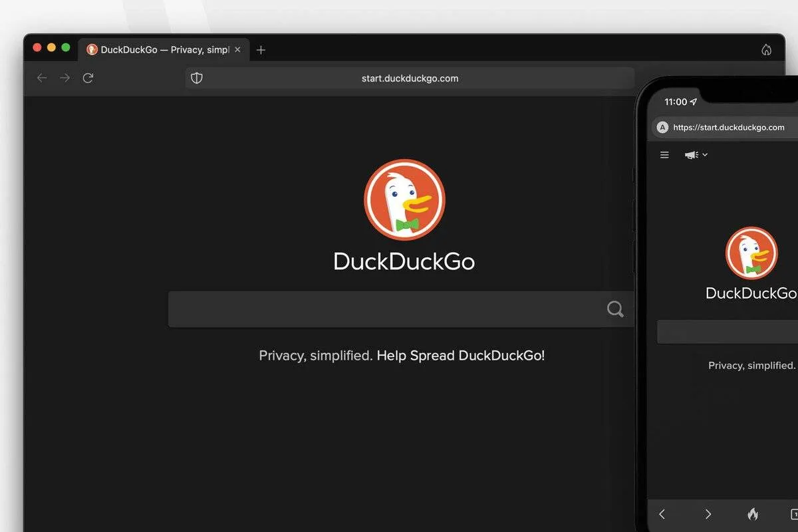Tap the forward chevron on the phone toolbar
Viewport: 798px width, 532px height.
point(708,514)
